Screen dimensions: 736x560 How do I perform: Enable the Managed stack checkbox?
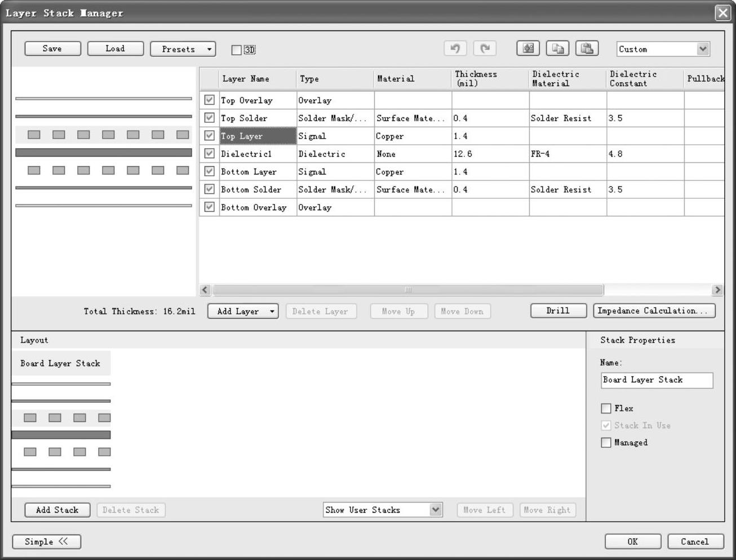tap(606, 443)
